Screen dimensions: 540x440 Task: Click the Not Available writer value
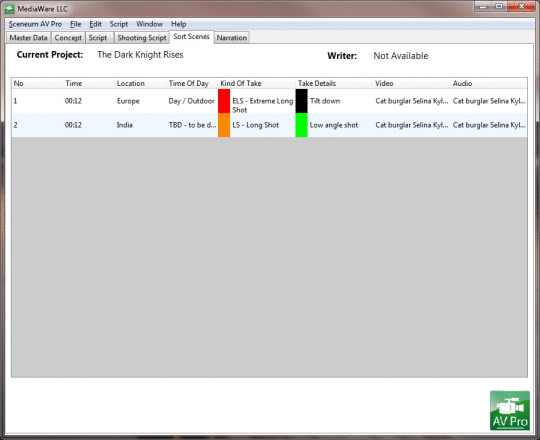[401, 56]
